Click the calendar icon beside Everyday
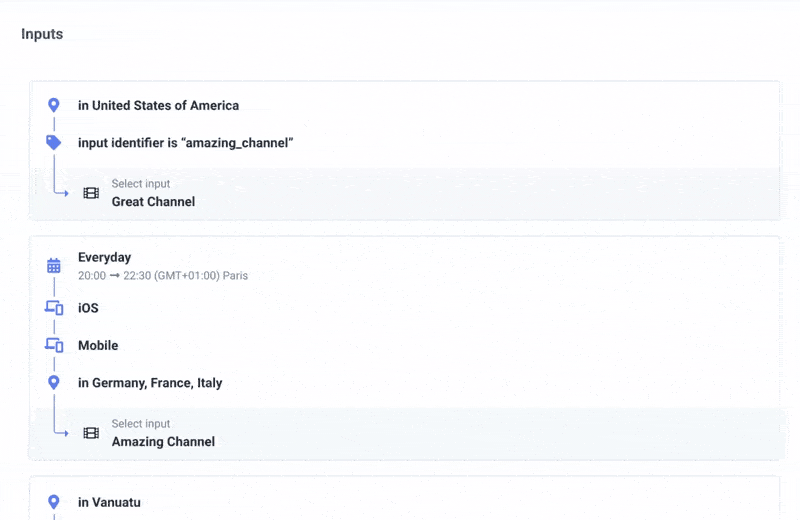This screenshot has width=800, height=520. [x=54, y=265]
